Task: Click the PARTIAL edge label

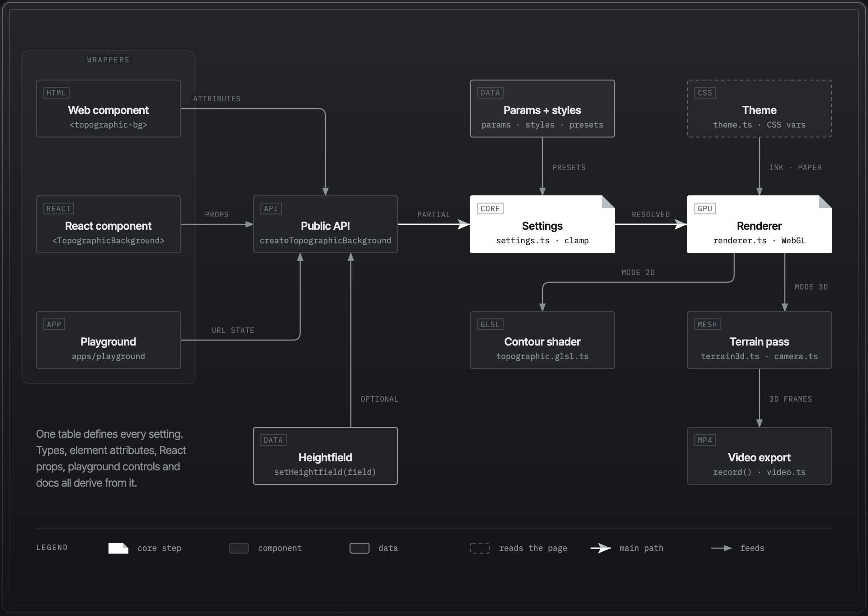Action: click(434, 214)
